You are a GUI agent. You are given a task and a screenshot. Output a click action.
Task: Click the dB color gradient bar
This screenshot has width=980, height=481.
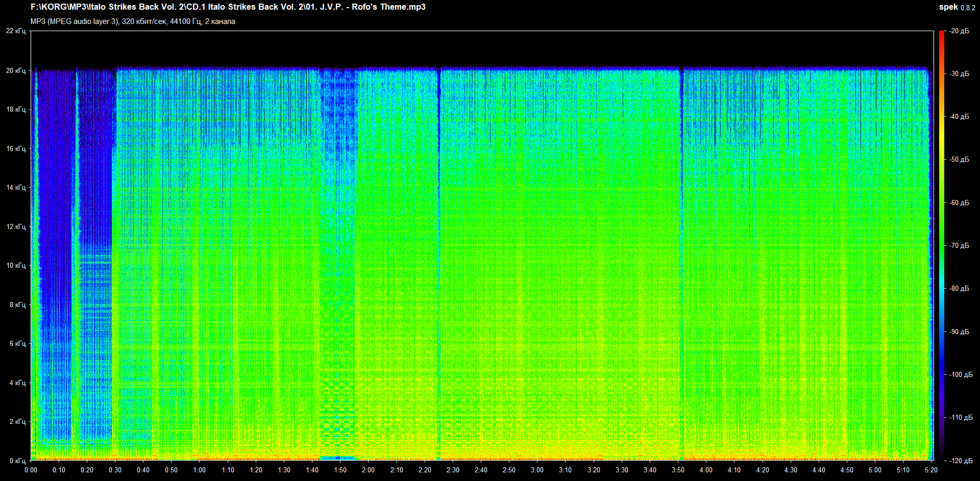[942, 245]
